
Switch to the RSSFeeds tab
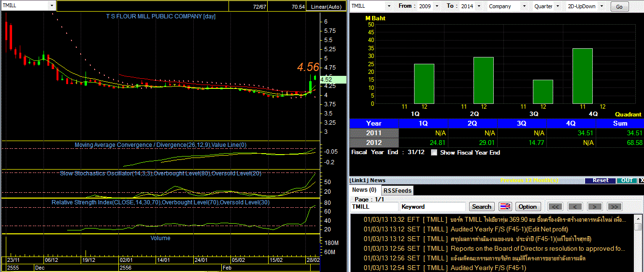click(398, 190)
